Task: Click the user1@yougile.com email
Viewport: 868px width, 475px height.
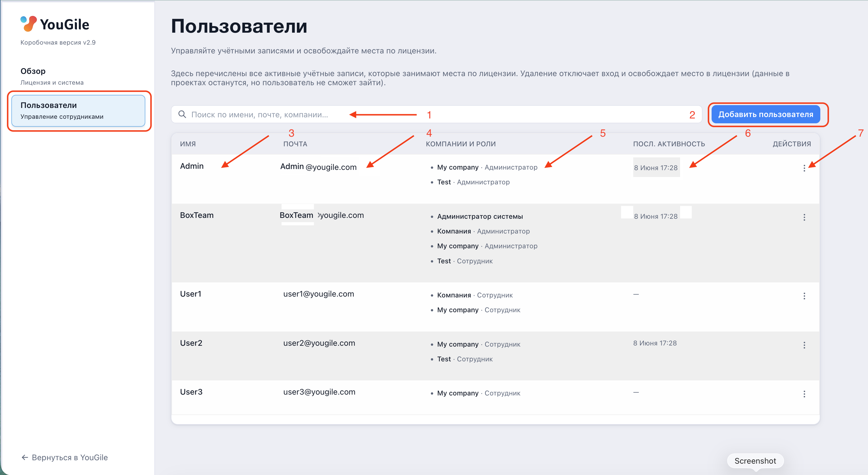Action: [x=319, y=294]
